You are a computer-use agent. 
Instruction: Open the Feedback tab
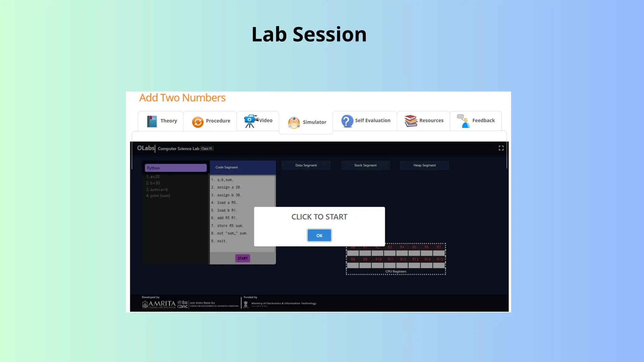click(x=476, y=121)
